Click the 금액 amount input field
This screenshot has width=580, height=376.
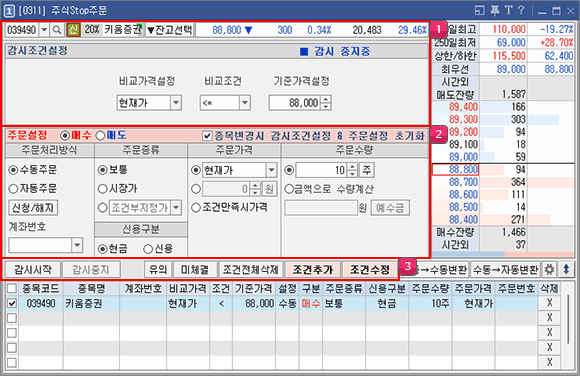pos(321,208)
